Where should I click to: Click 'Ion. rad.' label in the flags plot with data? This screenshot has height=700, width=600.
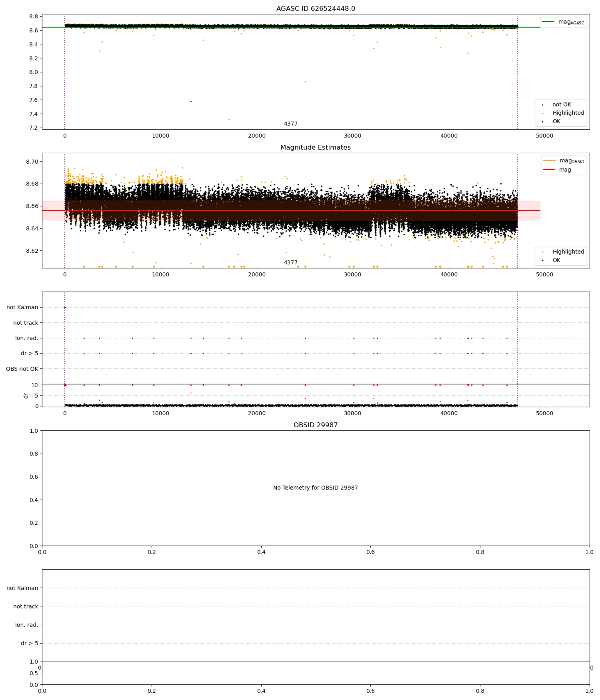(27, 338)
